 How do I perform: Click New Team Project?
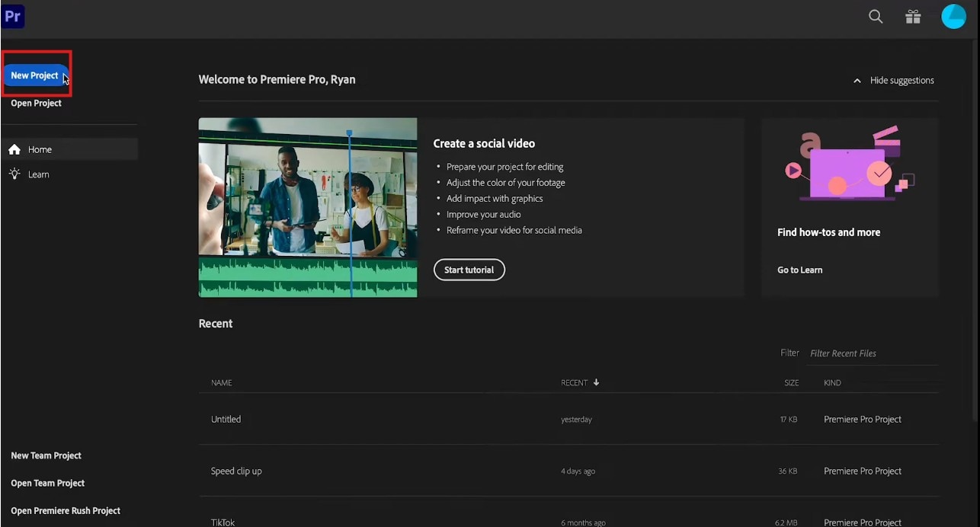coord(46,455)
